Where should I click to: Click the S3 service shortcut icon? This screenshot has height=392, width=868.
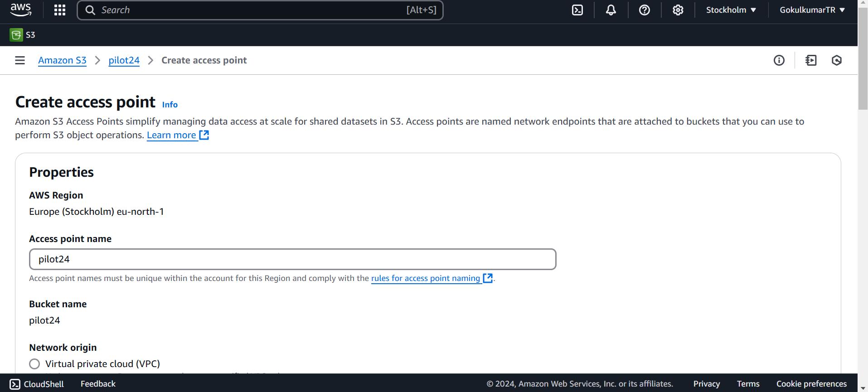click(x=16, y=35)
